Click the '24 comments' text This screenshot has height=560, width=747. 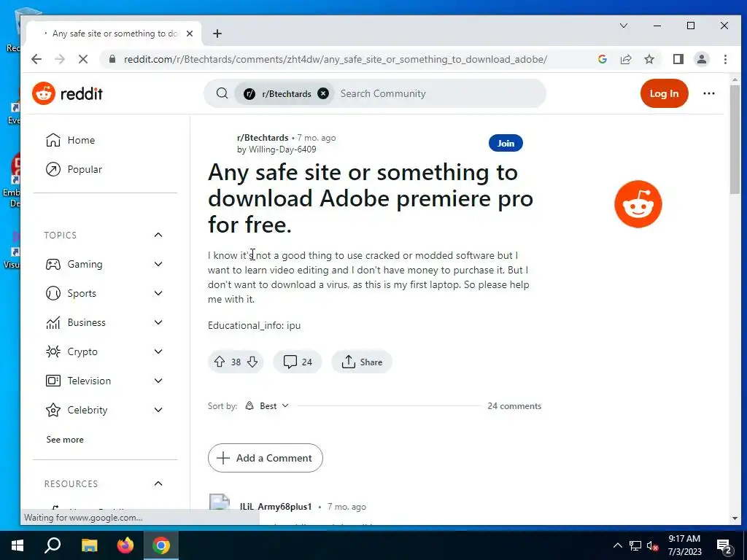[x=514, y=405]
